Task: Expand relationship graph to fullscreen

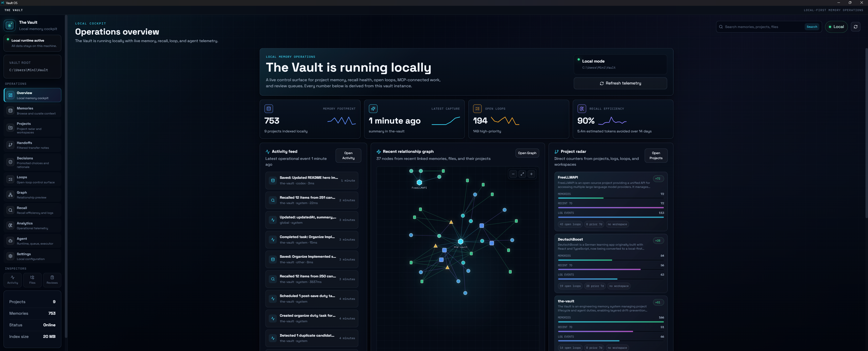Action: pyautogui.click(x=522, y=174)
